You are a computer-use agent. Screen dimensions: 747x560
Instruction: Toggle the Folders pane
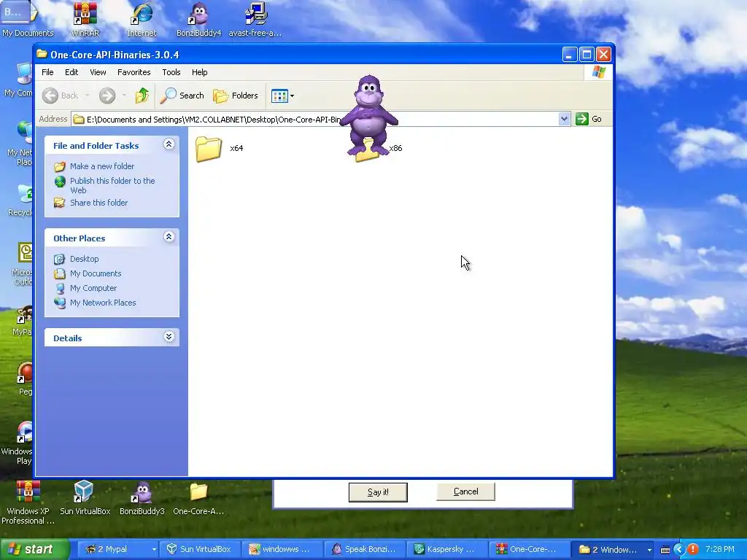[236, 96]
